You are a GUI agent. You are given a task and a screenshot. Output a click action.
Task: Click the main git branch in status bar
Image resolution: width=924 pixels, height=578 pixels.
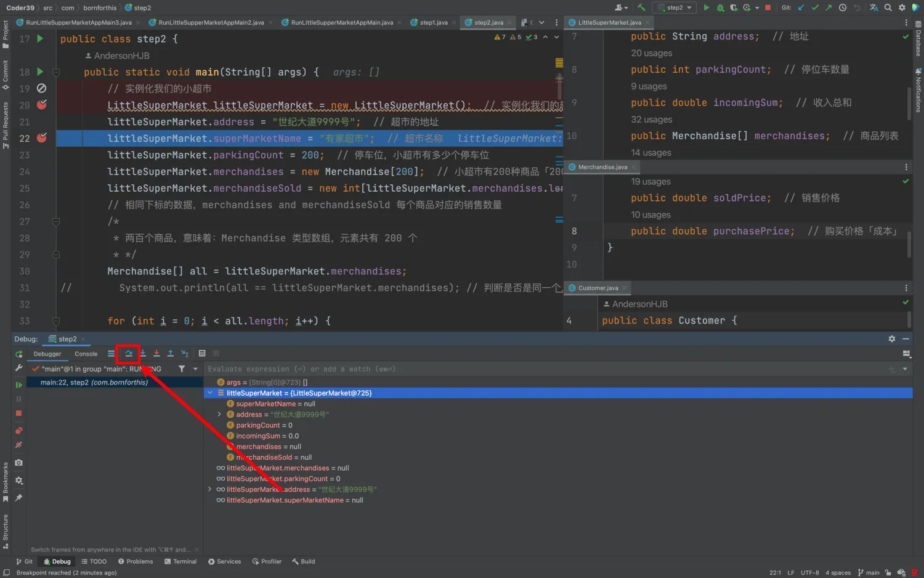869,572
